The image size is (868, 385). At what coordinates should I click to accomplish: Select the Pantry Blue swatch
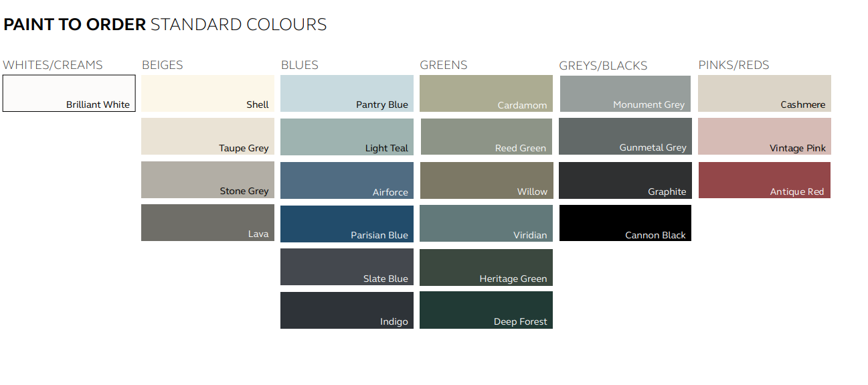click(347, 93)
